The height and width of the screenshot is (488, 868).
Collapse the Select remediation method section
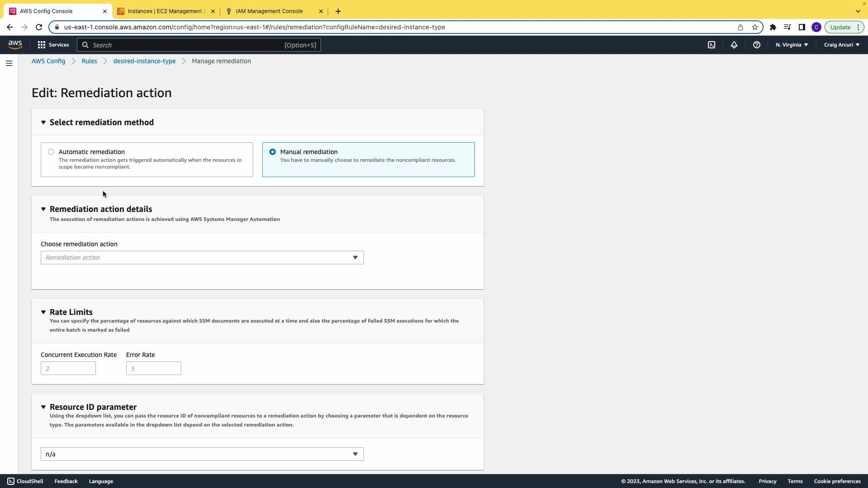tap(43, 122)
